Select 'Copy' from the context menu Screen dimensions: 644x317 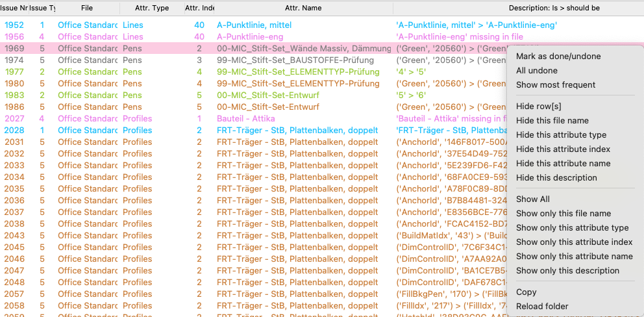526,292
